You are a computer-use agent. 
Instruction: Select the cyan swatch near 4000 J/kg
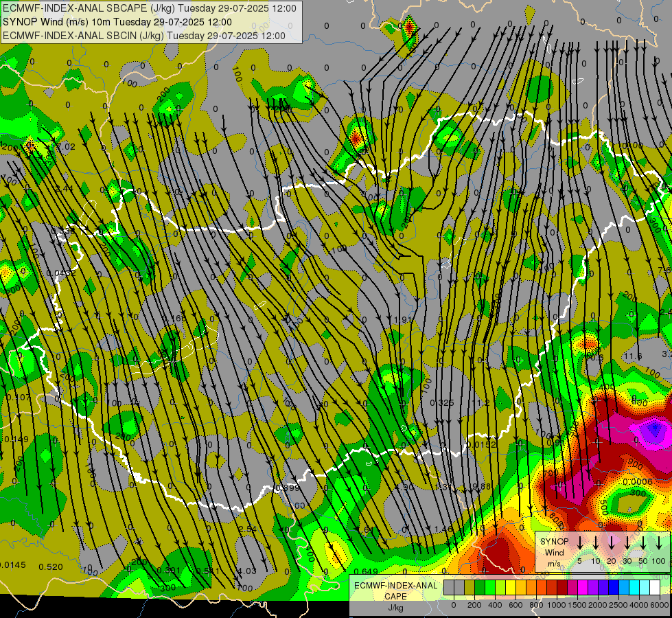click(634, 588)
